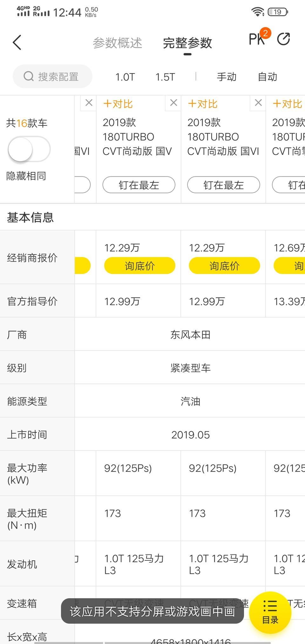Tap the 变速箱 row label
The height and width of the screenshot is (644, 305).
tap(22, 603)
